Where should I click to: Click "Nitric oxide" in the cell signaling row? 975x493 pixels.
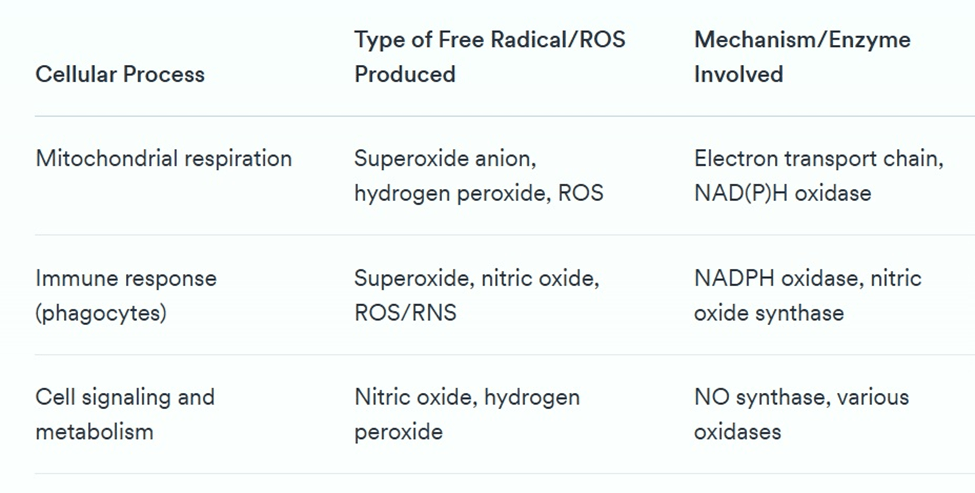[x=414, y=397]
